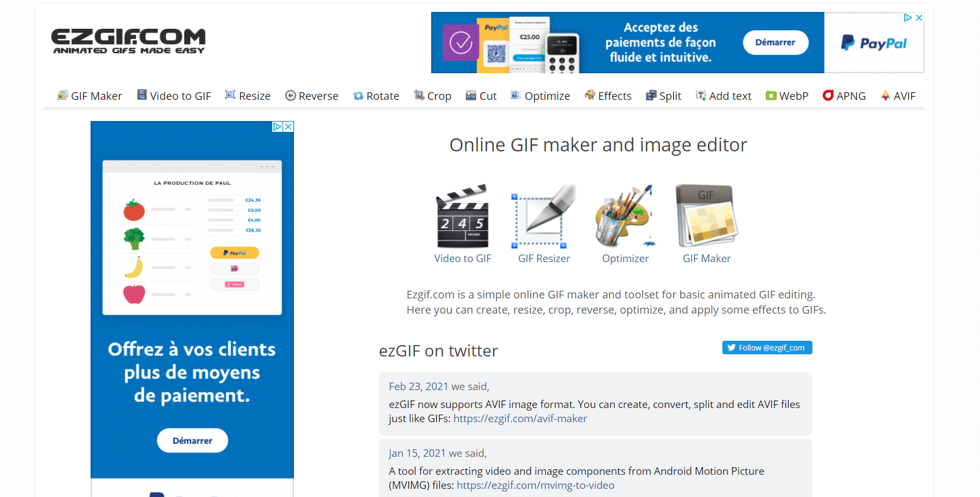Screen dimensions: 980x497
Task: Open the GIF Maker menu item
Action: [90, 96]
